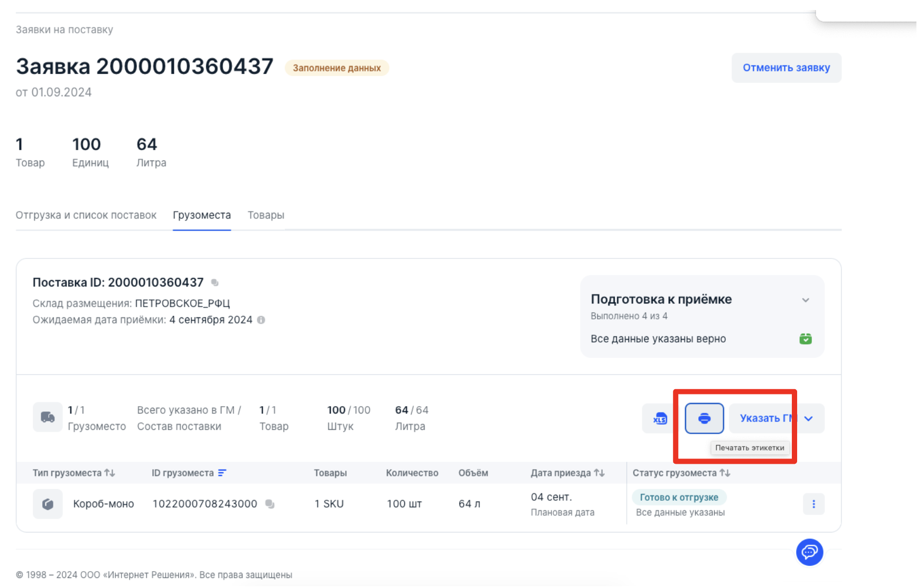This screenshot has height=588, width=924.
Task: Click the 100 Единиц summary
Action: coord(90,152)
